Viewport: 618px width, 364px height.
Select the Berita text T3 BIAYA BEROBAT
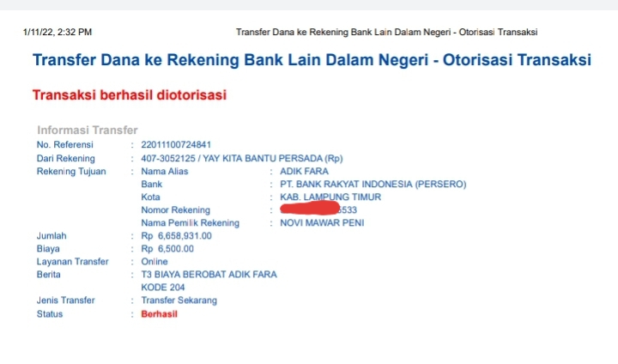pos(184,275)
